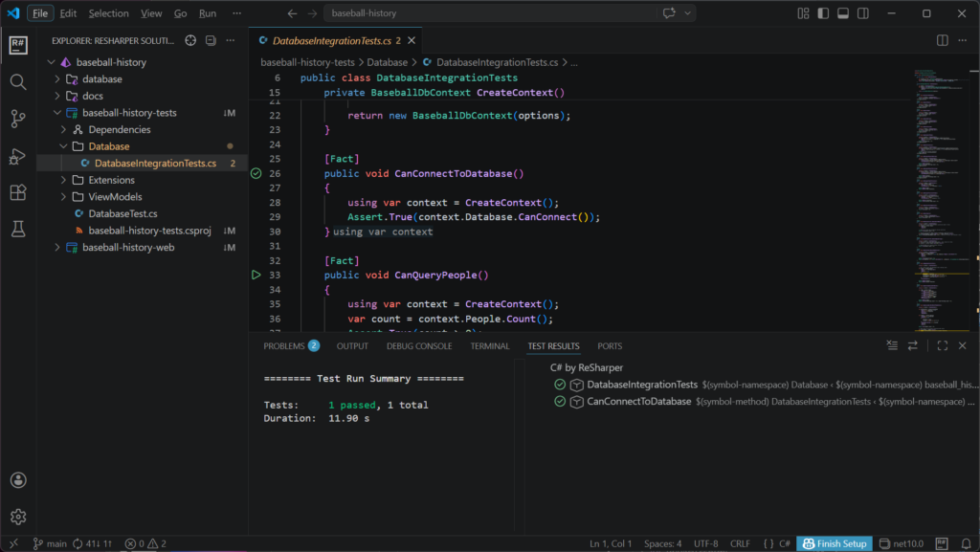Open the Source Control view
This screenshot has height=552, width=980.
point(18,119)
